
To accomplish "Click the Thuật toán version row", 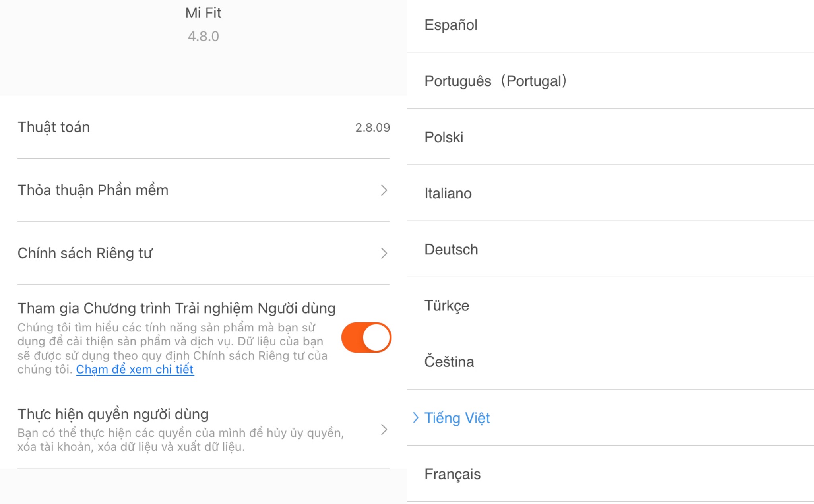I will [203, 127].
